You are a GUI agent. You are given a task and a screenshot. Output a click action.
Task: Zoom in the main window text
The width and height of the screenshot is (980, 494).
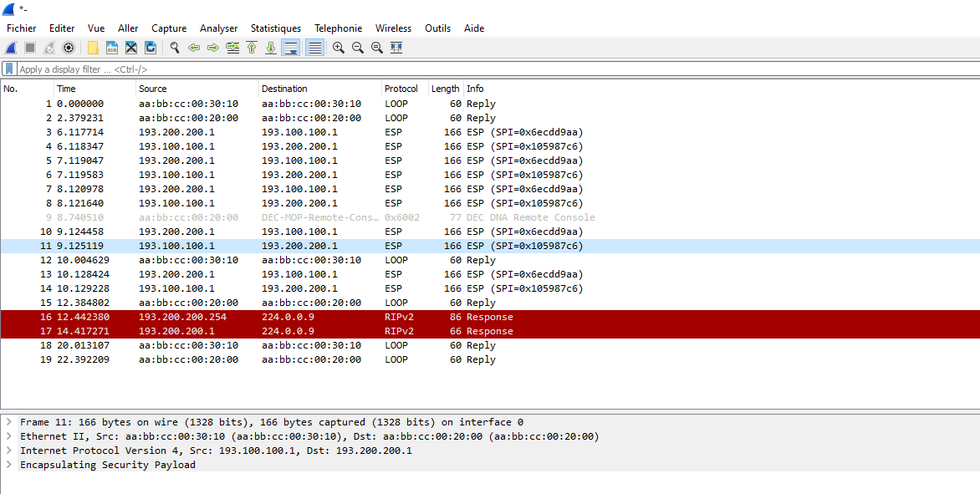339,48
